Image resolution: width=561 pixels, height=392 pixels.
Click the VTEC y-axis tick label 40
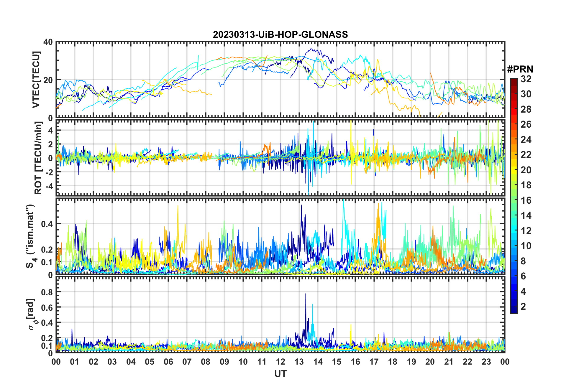(48, 42)
